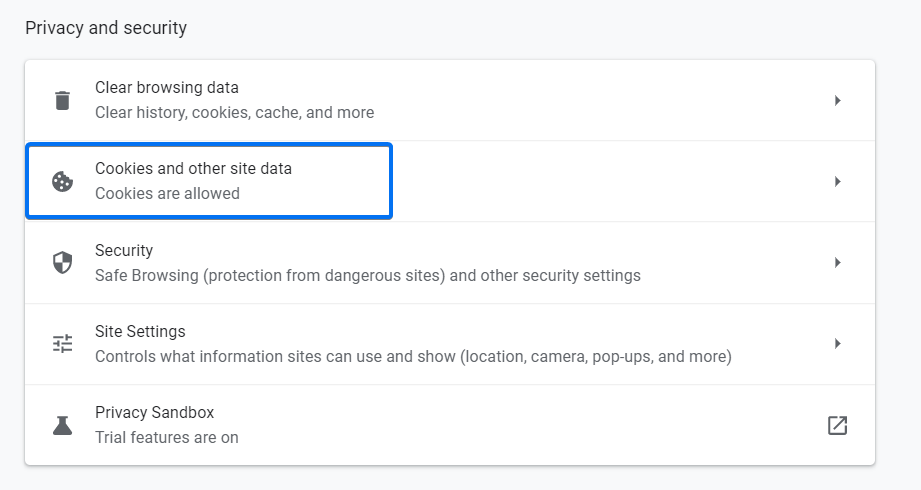Click the "Cookies are allowed" status text
This screenshot has height=490, width=921.
167,194
